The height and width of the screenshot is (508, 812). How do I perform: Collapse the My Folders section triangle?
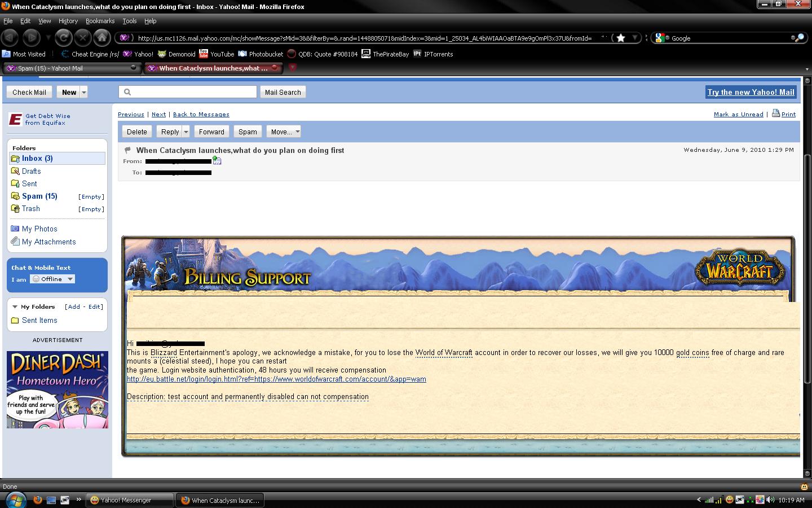click(15, 307)
